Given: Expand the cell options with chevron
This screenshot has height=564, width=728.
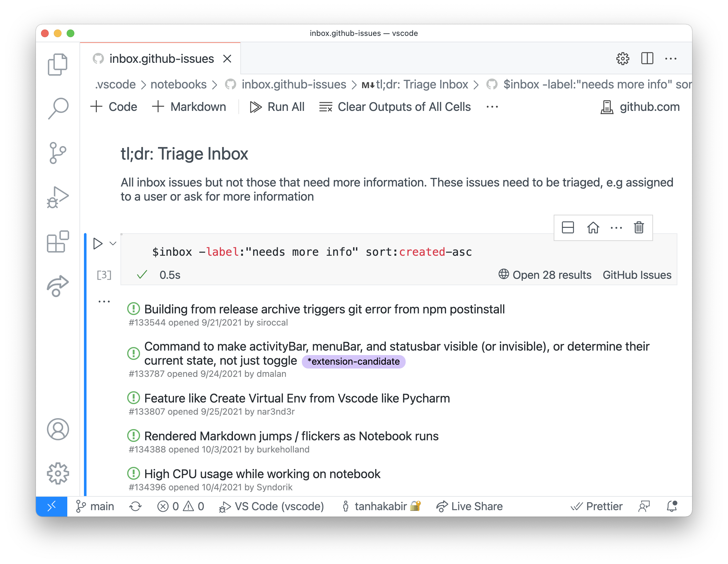Looking at the screenshot, I should pyautogui.click(x=113, y=243).
